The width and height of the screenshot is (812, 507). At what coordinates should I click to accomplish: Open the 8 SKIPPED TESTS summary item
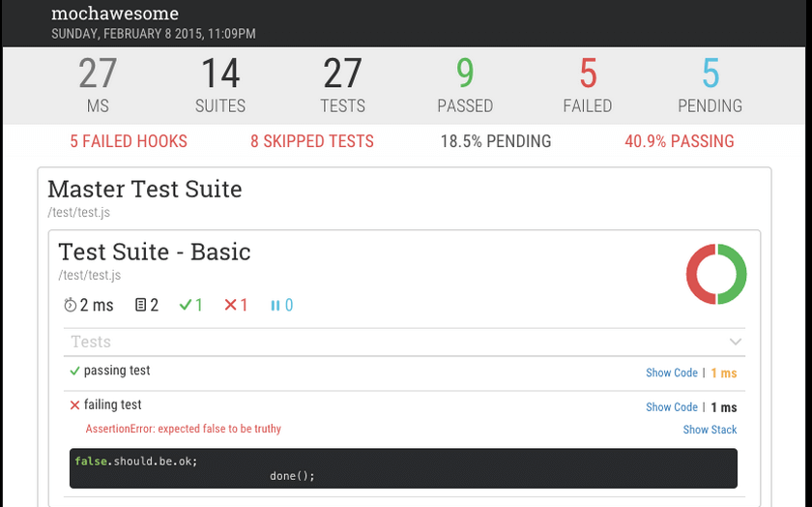point(312,141)
